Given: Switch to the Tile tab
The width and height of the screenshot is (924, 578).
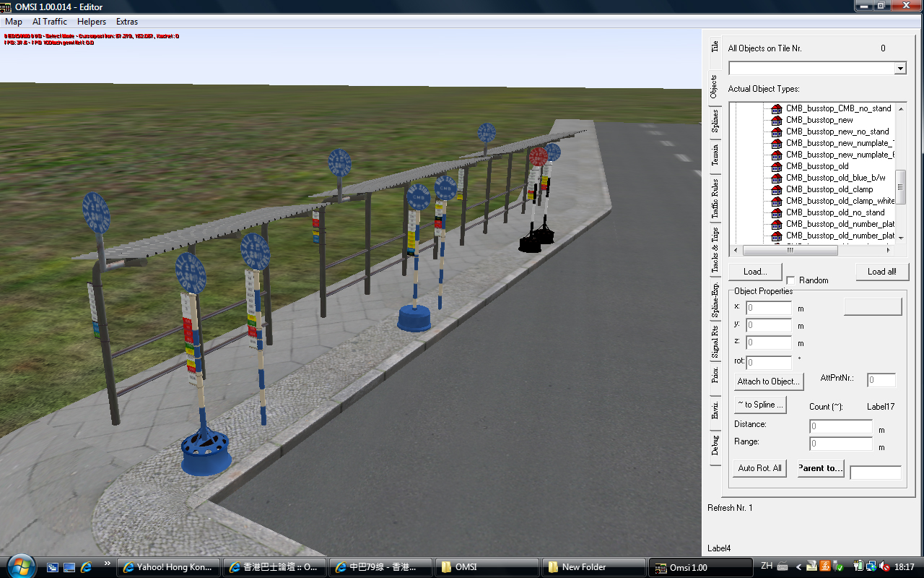Looking at the screenshot, I should (x=715, y=47).
